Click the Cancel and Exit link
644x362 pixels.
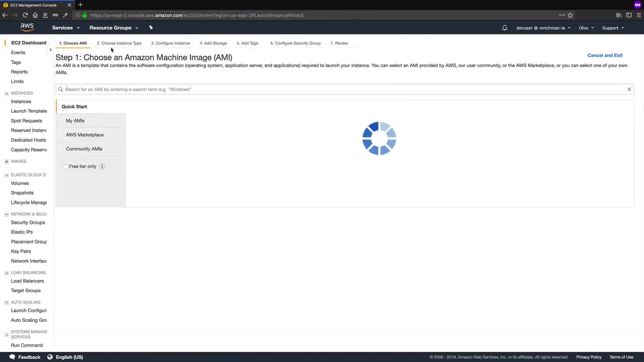click(x=605, y=55)
